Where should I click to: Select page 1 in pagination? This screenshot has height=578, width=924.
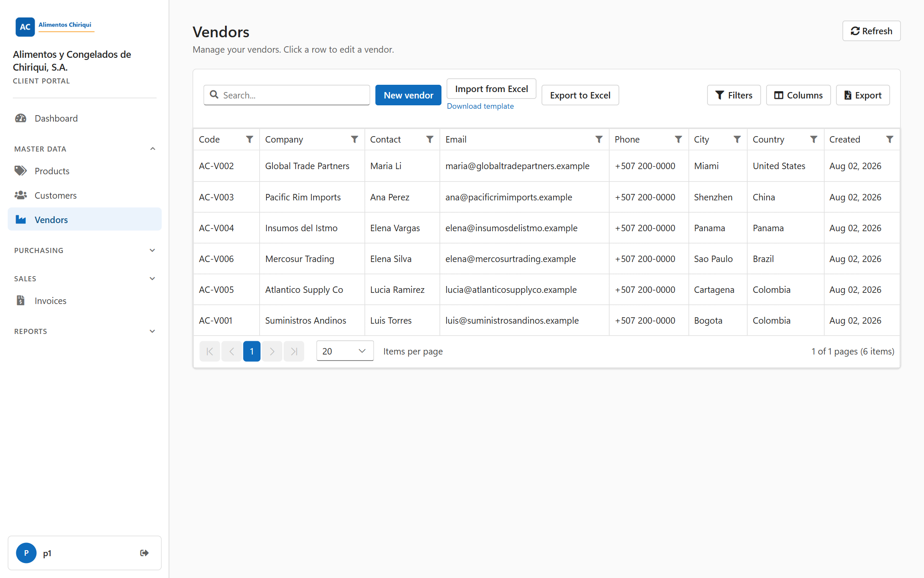click(252, 351)
